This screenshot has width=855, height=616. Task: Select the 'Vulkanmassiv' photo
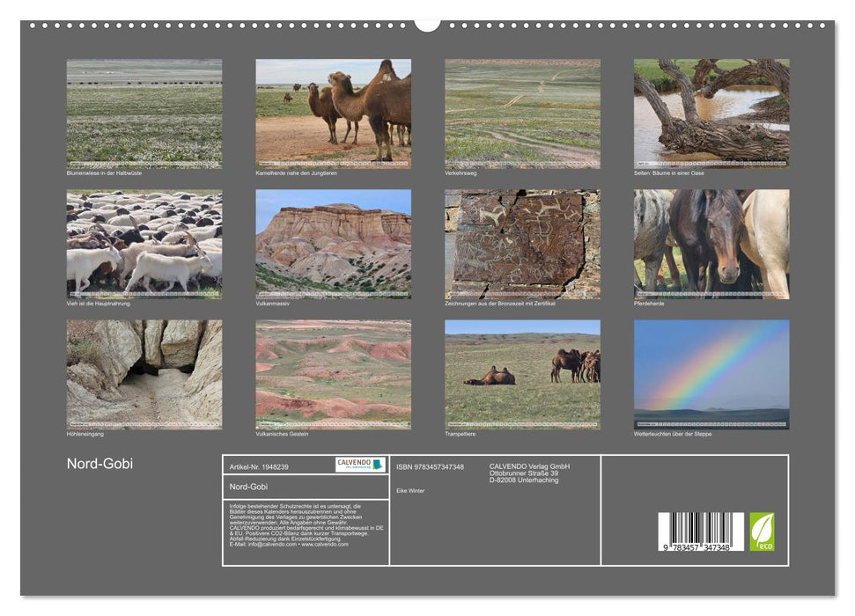(x=335, y=245)
